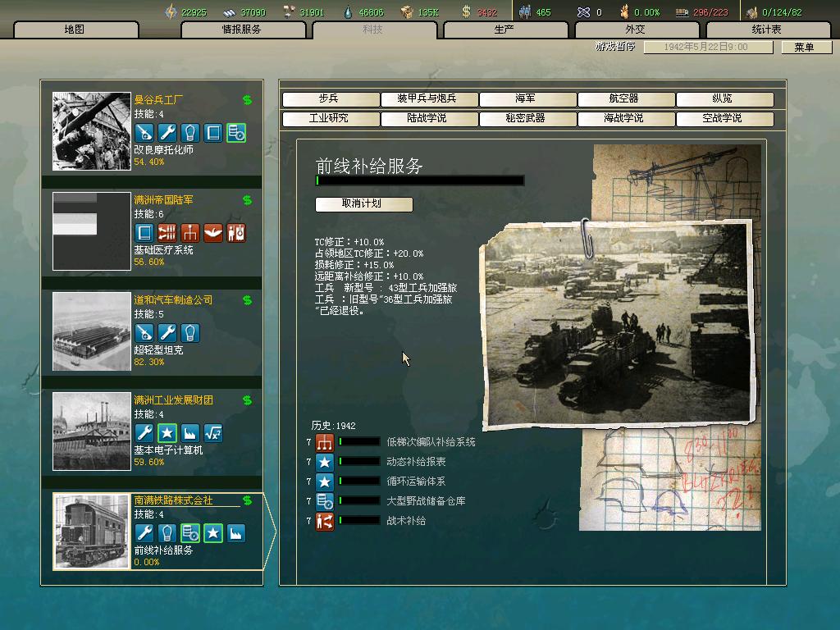Click the supply depot historical photograph
This screenshot has width=840, height=630.
(x=619, y=324)
